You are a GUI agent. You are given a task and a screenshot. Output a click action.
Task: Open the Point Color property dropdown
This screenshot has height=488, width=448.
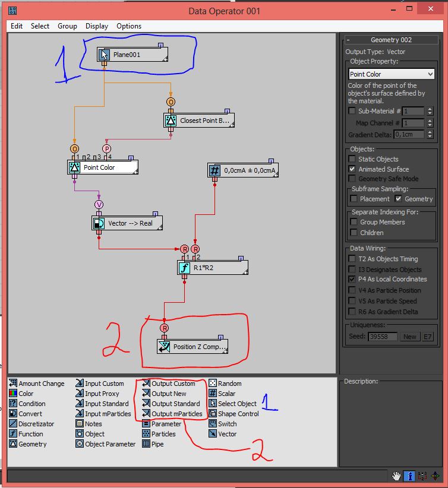click(x=392, y=74)
